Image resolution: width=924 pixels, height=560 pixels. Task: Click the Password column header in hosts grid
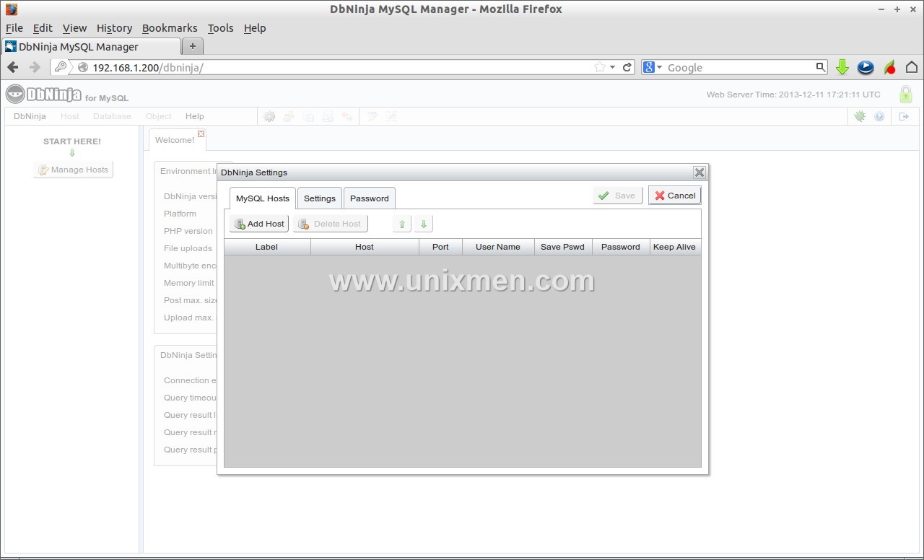(x=621, y=247)
